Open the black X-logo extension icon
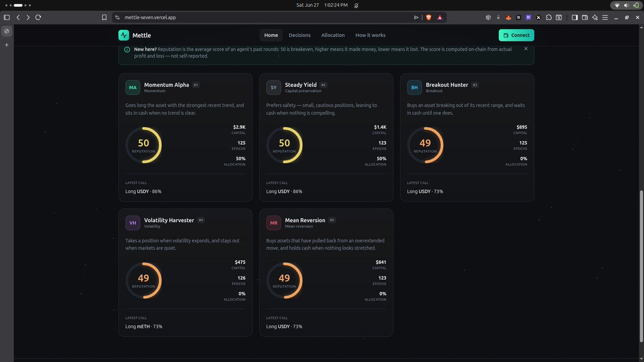644x362 pixels. (539, 17)
